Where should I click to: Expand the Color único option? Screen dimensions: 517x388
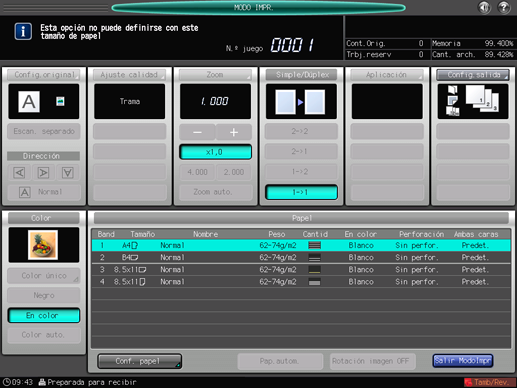(x=44, y=276)
